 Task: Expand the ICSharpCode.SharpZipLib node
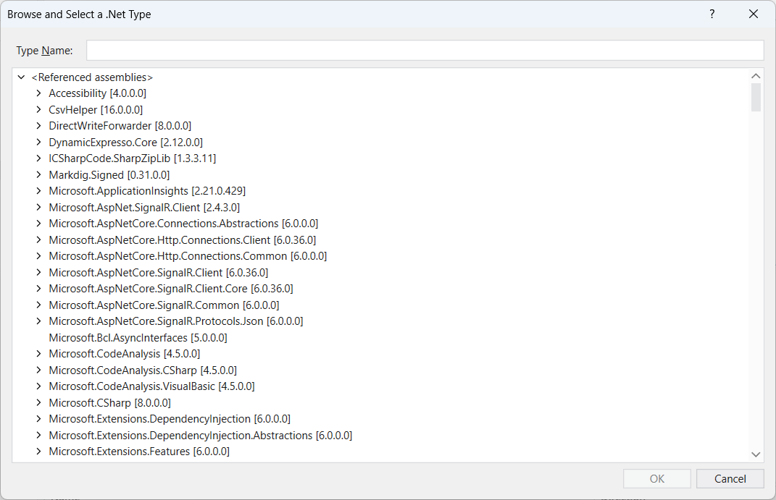coord(39,158)
